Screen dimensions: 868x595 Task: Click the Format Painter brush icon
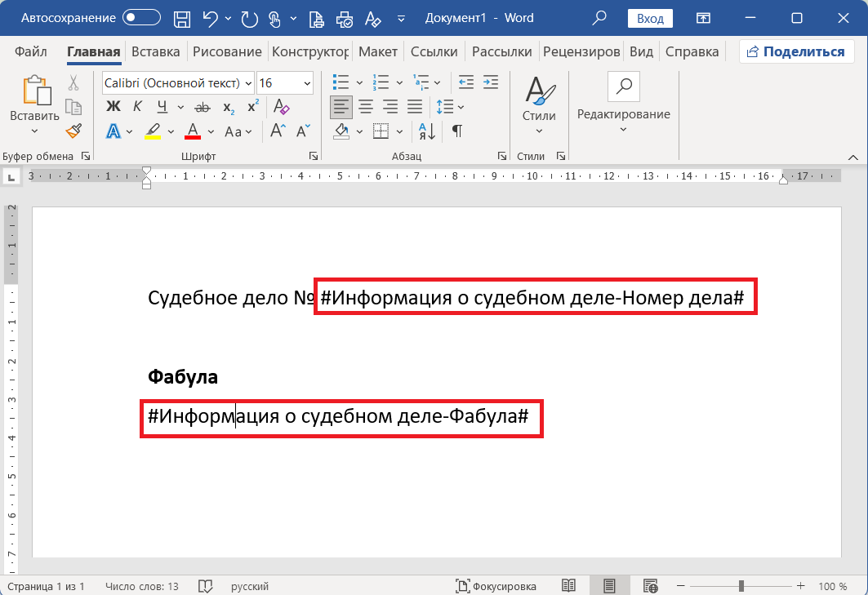[x=73, y=131]
